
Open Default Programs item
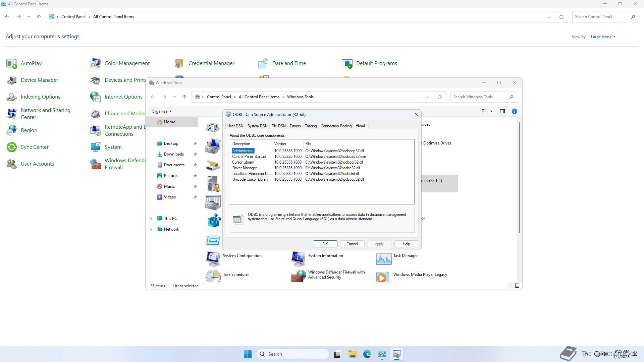(x=369, y=63)
